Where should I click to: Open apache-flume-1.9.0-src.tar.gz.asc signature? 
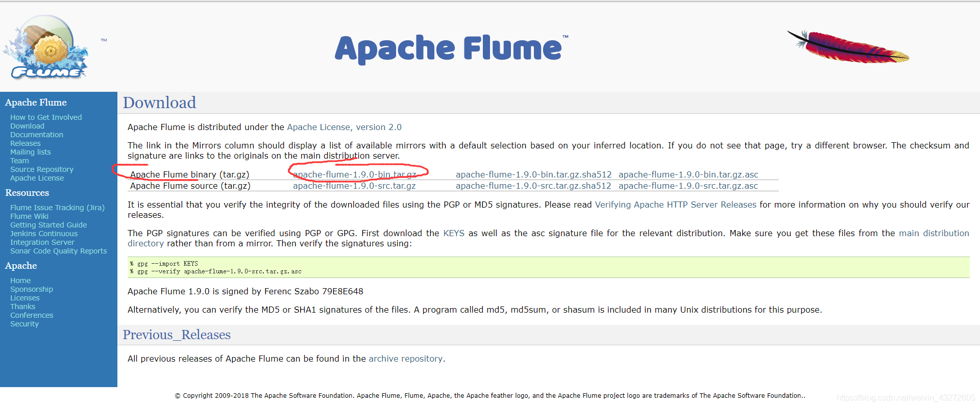point(688,186)
